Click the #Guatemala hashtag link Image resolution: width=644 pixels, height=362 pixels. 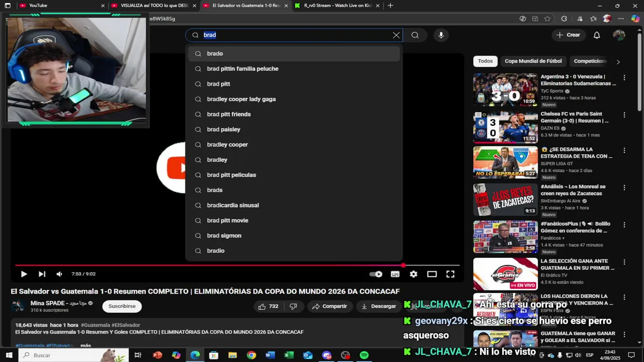coord(95,325)
